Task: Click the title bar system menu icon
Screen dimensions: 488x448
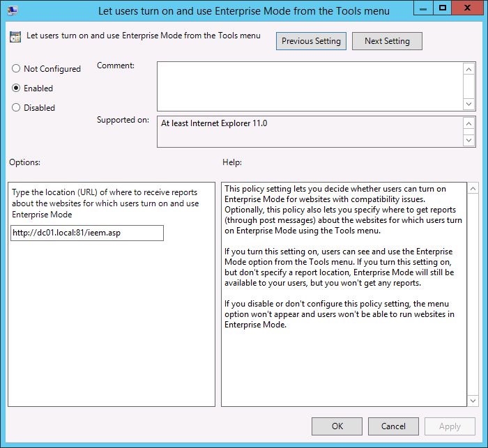Action: (x=12, y=10)
